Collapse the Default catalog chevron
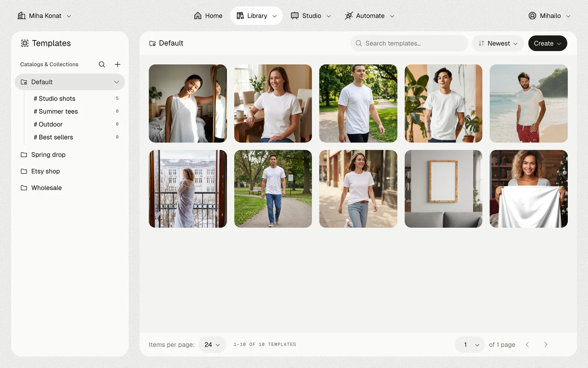Screen dimensions: 588x368 point(116,82)
